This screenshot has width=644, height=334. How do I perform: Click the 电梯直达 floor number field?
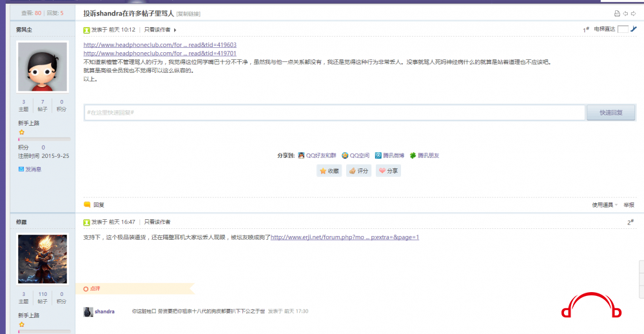tap(623, 29)
